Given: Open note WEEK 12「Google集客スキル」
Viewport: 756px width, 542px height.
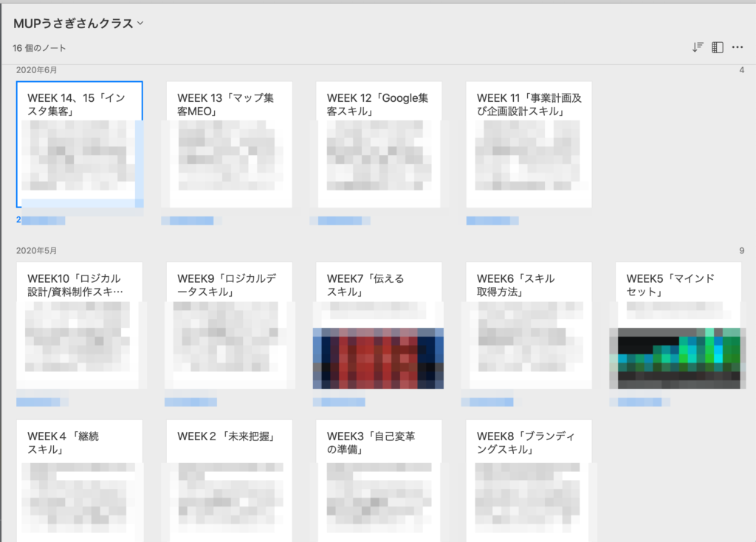Looking at the screenshot, I should point(379,144).
